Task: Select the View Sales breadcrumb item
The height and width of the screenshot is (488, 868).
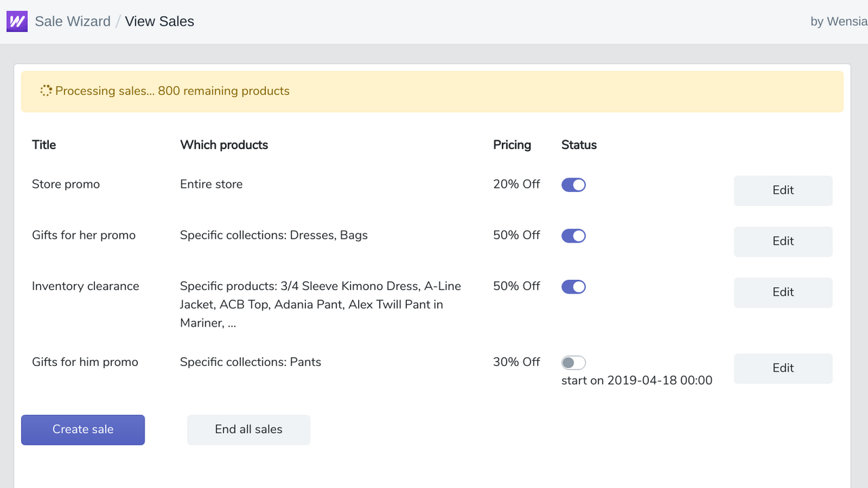Action: (x=159, y=21)
